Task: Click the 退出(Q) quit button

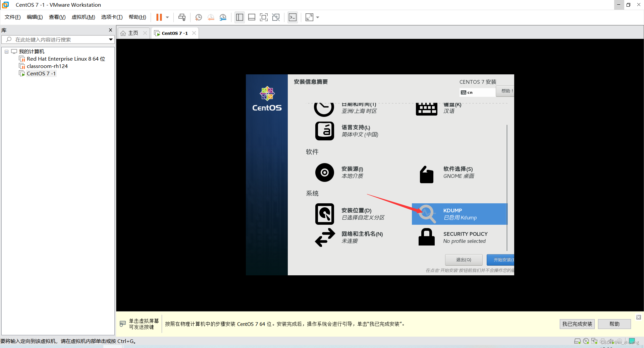Action: point(464,260)
